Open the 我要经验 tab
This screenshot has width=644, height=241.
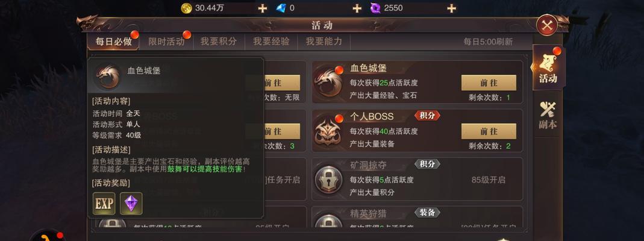[271, 42]
